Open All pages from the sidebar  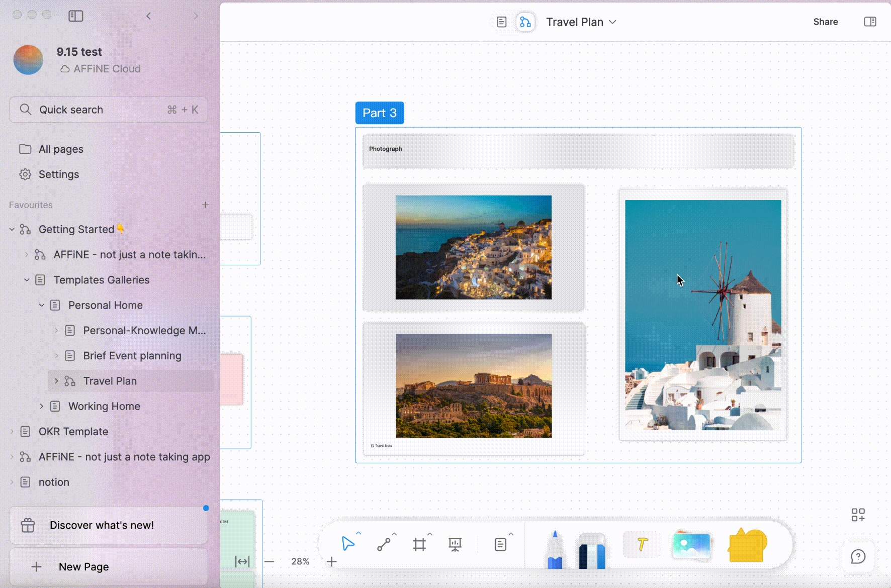(61, 149)
